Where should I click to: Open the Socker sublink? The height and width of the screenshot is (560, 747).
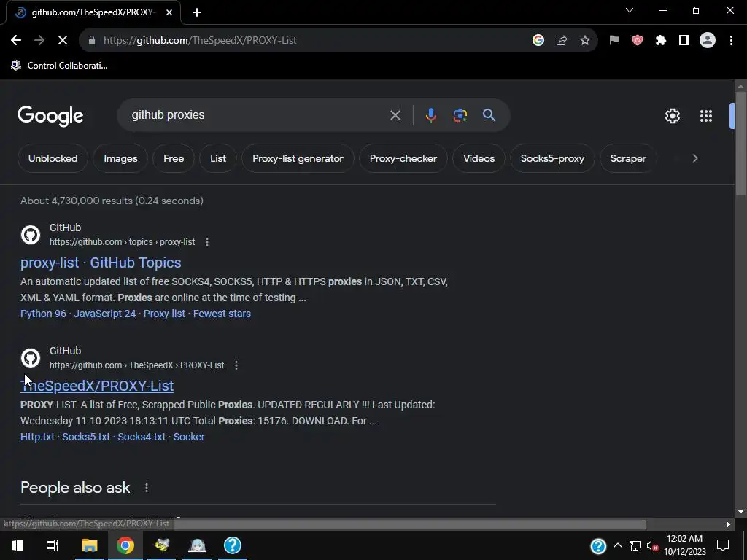coord(189,437)
